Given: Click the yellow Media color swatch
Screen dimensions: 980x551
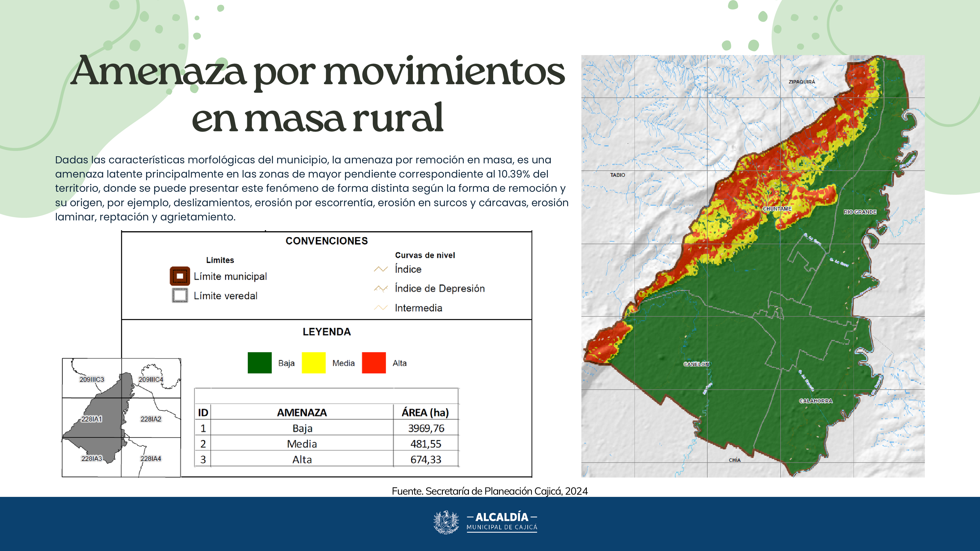Looking at the screenshot, I should coord(314,363).
